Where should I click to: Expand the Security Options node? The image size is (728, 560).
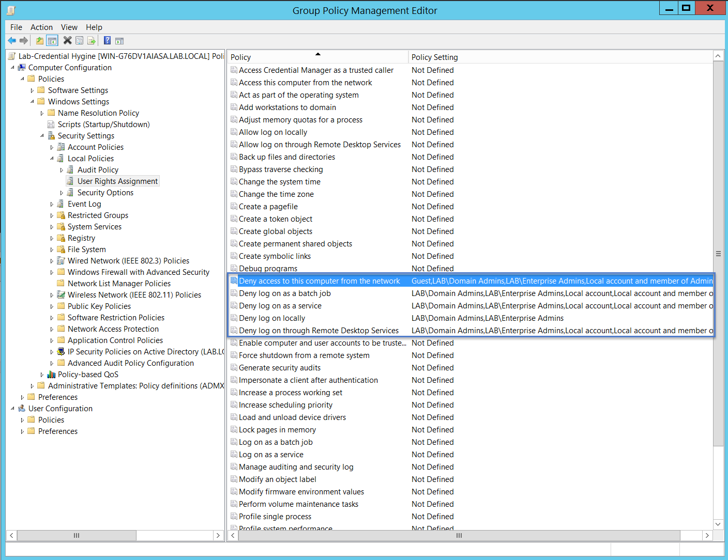[62, 193]
